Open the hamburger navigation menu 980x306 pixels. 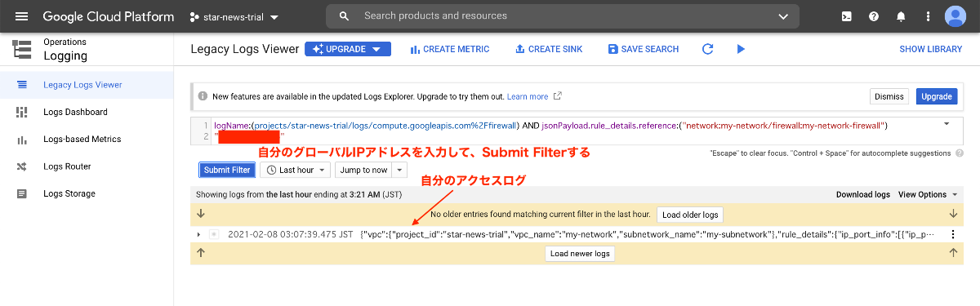pyautogui.click(x=21, y=16)
